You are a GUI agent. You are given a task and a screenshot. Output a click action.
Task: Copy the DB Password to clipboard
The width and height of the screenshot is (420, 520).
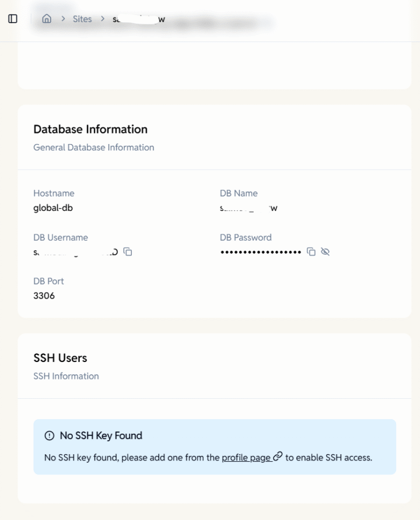[311, 252]
